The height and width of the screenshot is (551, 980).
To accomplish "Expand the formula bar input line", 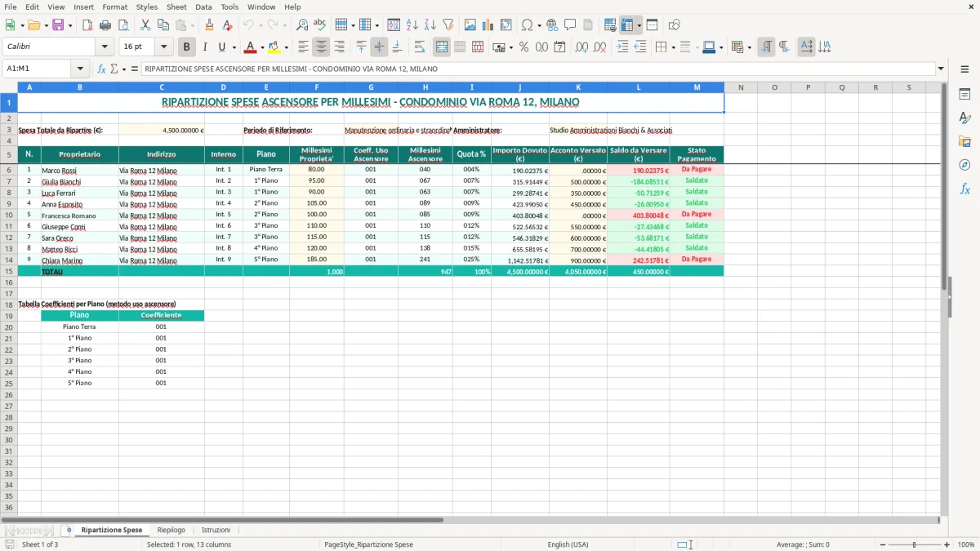I will [x=941, y=69].
